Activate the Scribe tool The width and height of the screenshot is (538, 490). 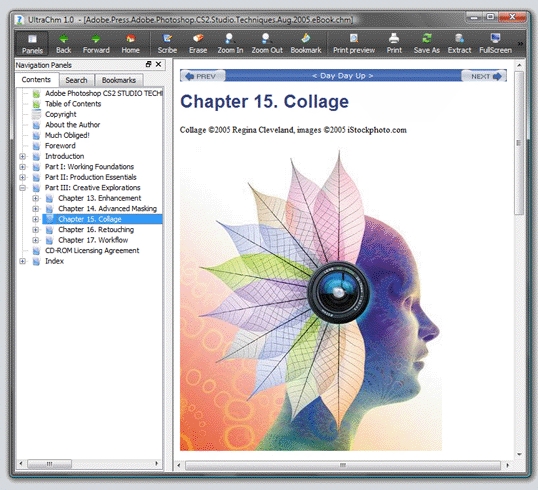(x=167, y=44)
